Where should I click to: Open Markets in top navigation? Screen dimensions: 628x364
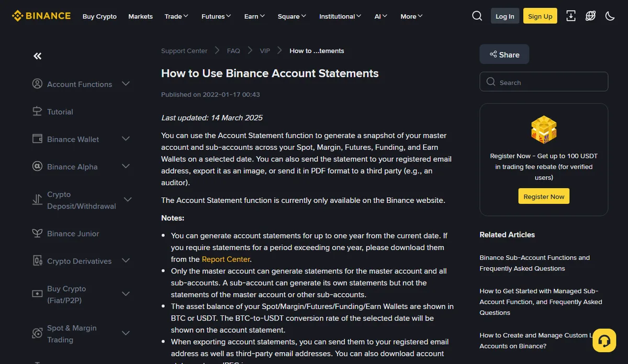[141, 16]
